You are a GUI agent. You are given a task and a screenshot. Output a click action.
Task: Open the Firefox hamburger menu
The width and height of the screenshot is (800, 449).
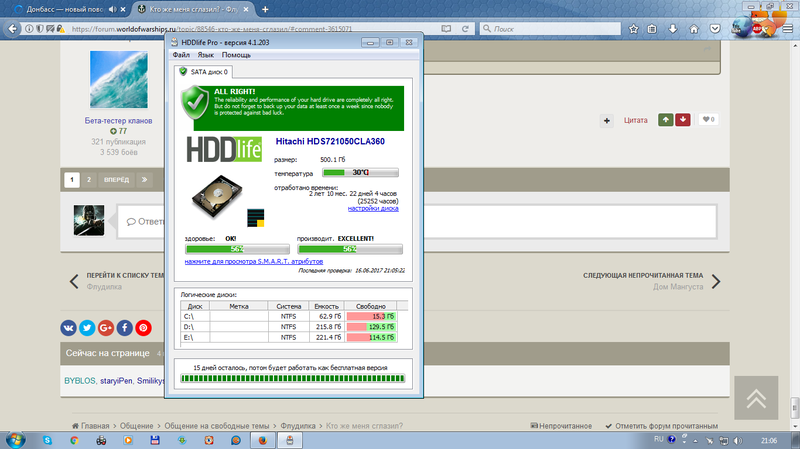click(x=788, y=29)
